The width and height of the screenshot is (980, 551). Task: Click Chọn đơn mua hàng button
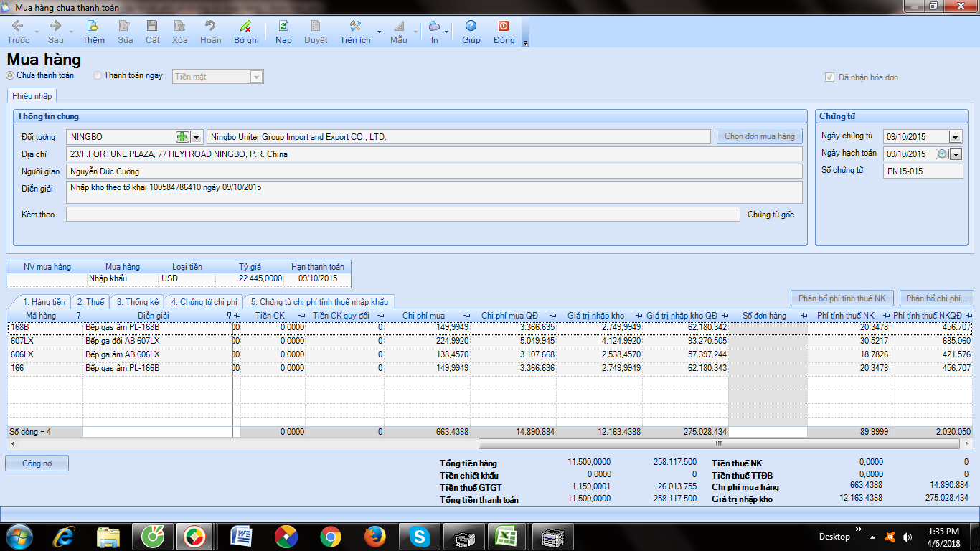[x=760, y=136]
